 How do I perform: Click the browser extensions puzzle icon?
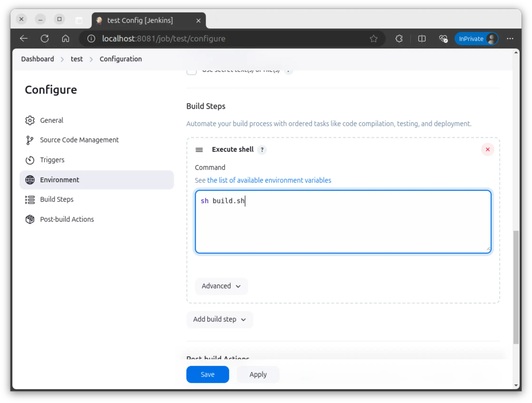tap(399, 39)
